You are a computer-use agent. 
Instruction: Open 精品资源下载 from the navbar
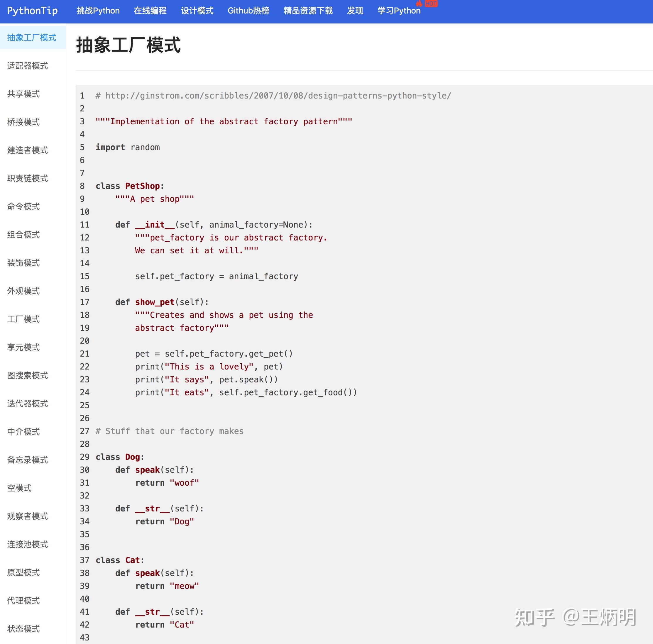[x=308, y=11]
